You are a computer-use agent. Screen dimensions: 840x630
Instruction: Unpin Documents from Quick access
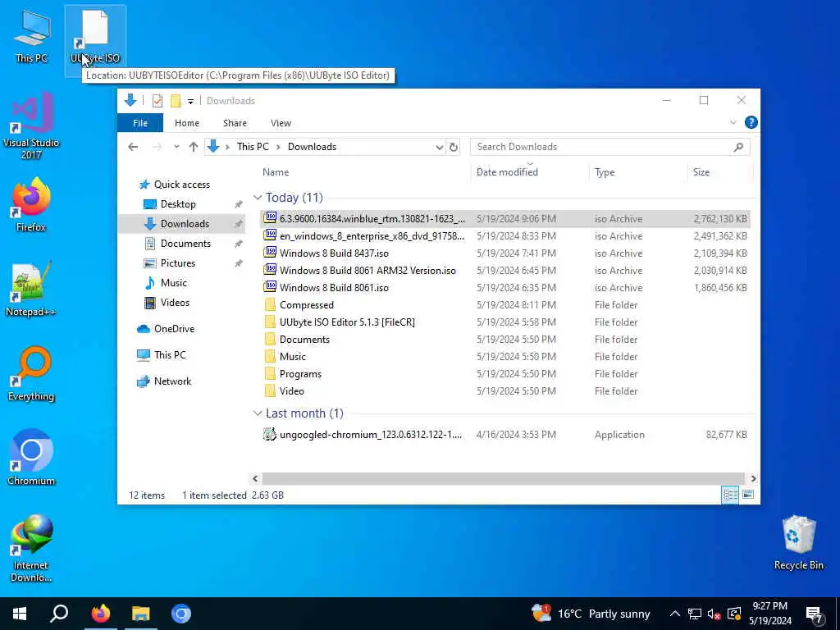(x=239, y=244)
